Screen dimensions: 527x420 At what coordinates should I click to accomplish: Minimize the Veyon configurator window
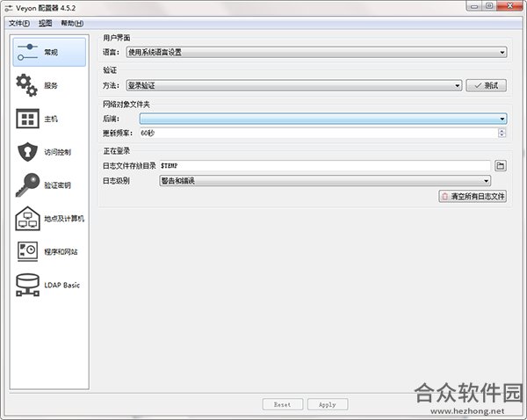coord(474,6)
